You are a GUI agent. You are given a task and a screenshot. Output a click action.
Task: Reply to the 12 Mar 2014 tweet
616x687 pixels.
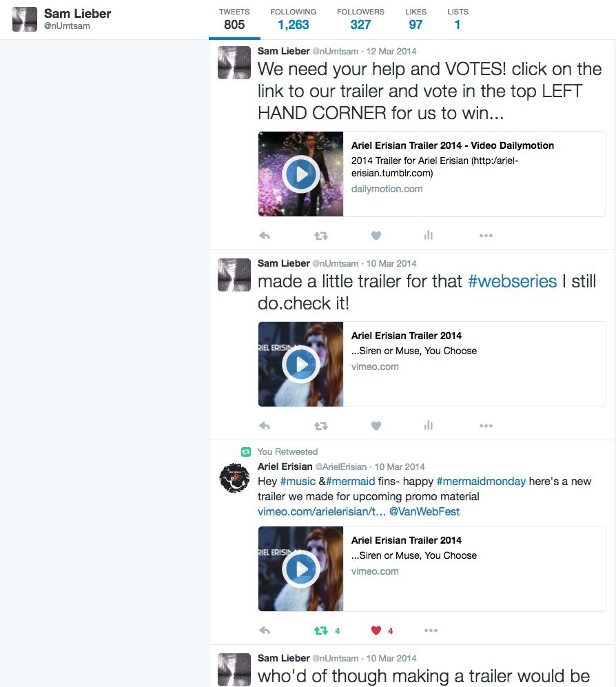click(265, 236)
